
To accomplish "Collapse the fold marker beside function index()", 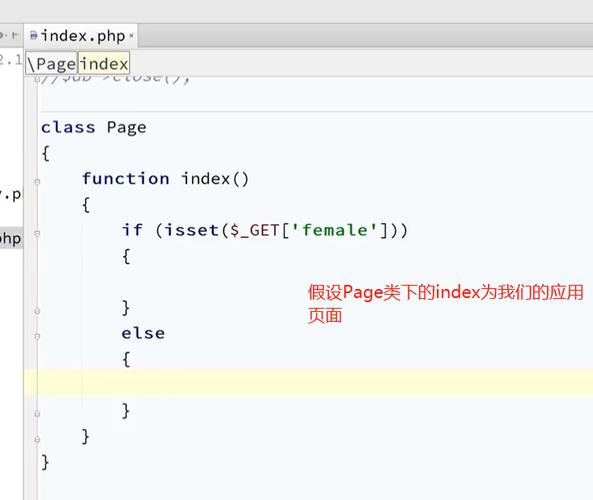I will coord(37,182).
